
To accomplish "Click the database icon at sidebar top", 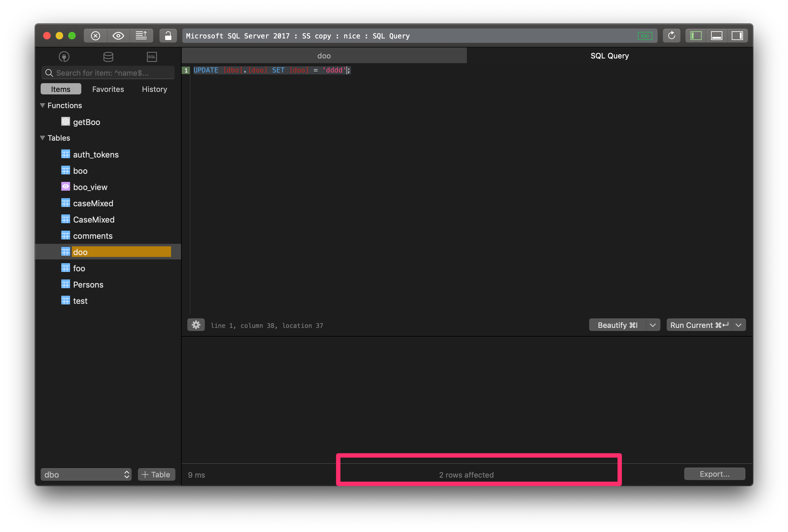I will tap(108, 57).
